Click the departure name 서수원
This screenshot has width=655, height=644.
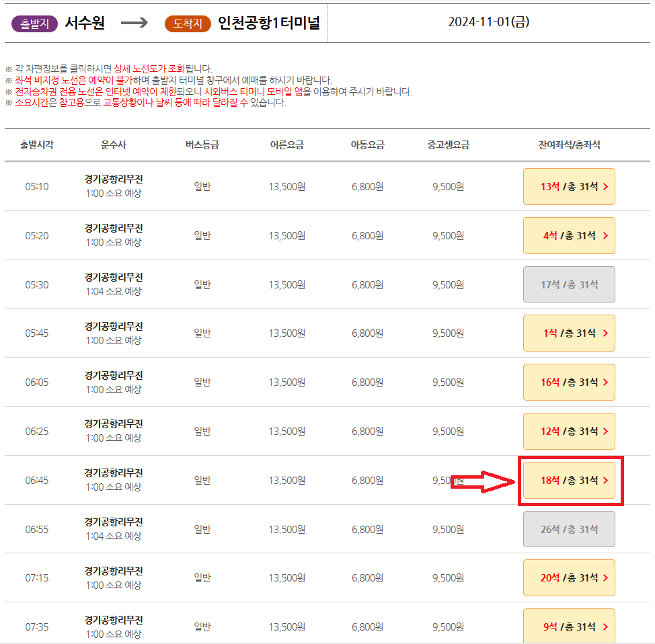click(85, 23)
